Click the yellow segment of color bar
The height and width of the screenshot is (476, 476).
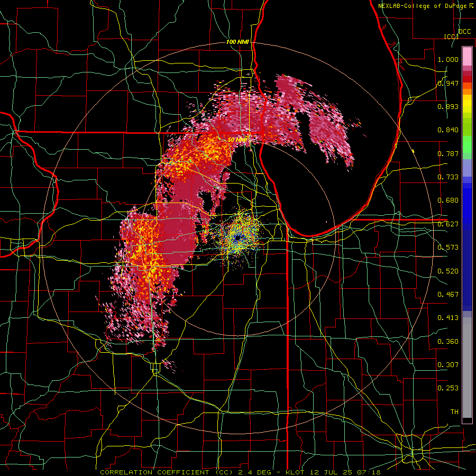(467, 104)
